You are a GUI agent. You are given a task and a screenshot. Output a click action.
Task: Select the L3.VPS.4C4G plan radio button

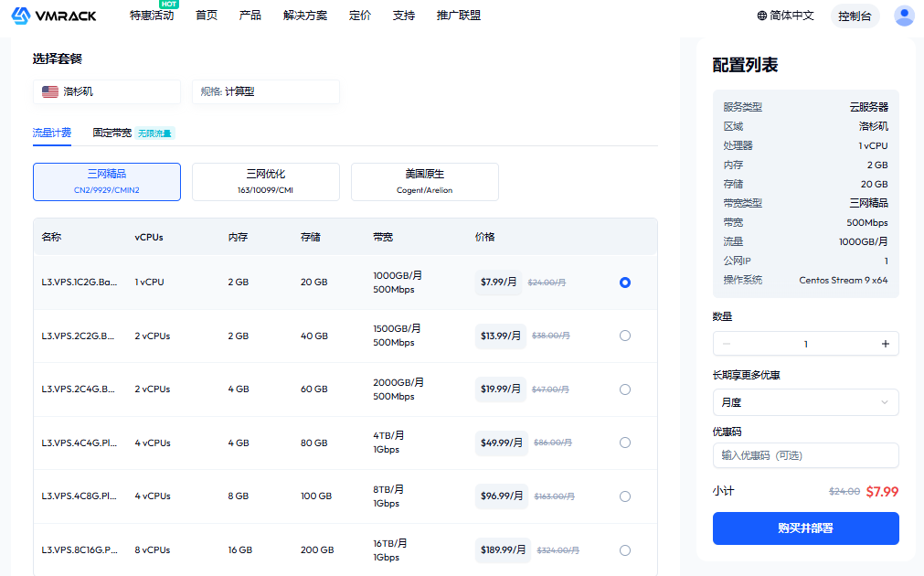pyautogui.click(x=624, y=443)
